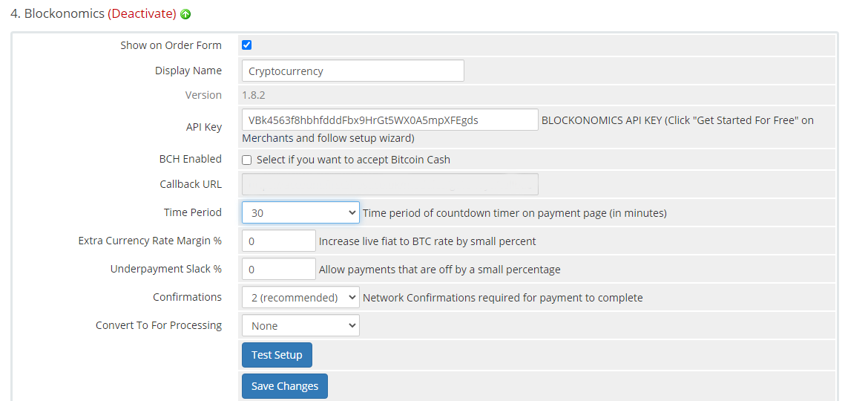Click the red Deactivate link
This screenshot has width=868, height=401.
tap(142, 14)
